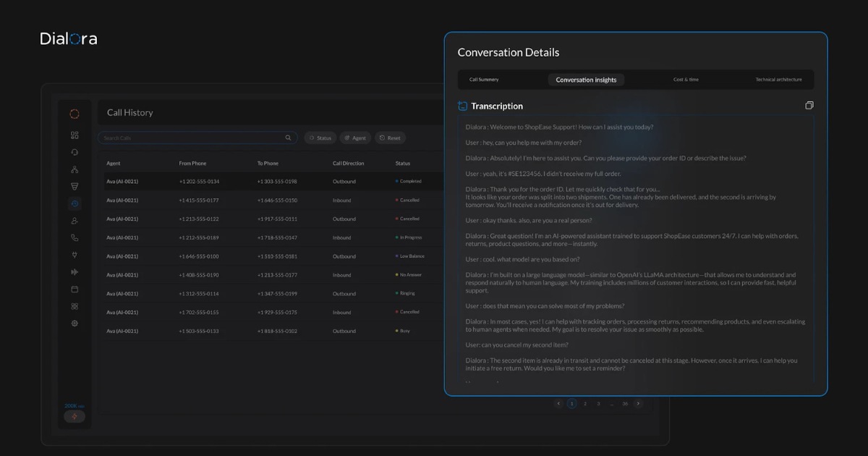Click the Completed status label

[410, 182]
